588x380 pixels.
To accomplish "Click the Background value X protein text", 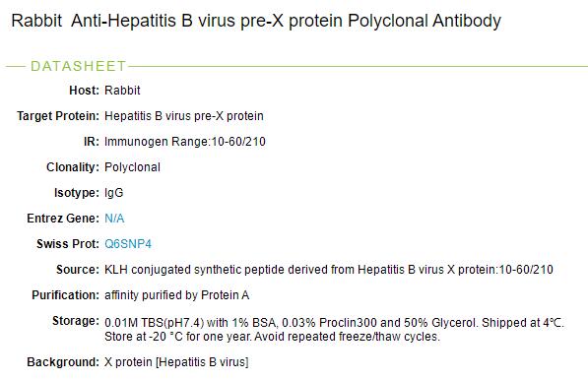I will (x=176, y=362).
